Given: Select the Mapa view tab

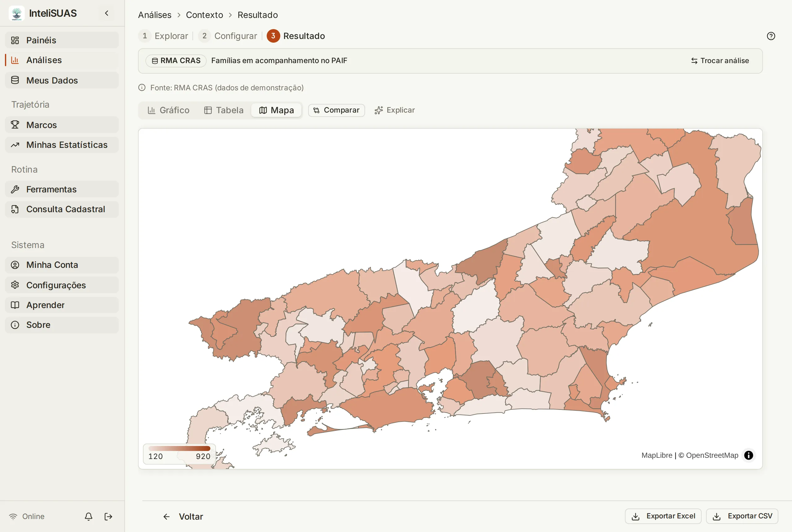Looking at the screenshot, I should click(276, 110).
